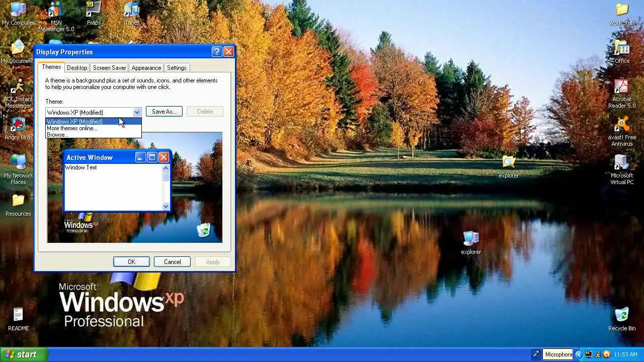644x362 pixels.
Task: Click the Microphone language bar label
Action: (558, 354)
